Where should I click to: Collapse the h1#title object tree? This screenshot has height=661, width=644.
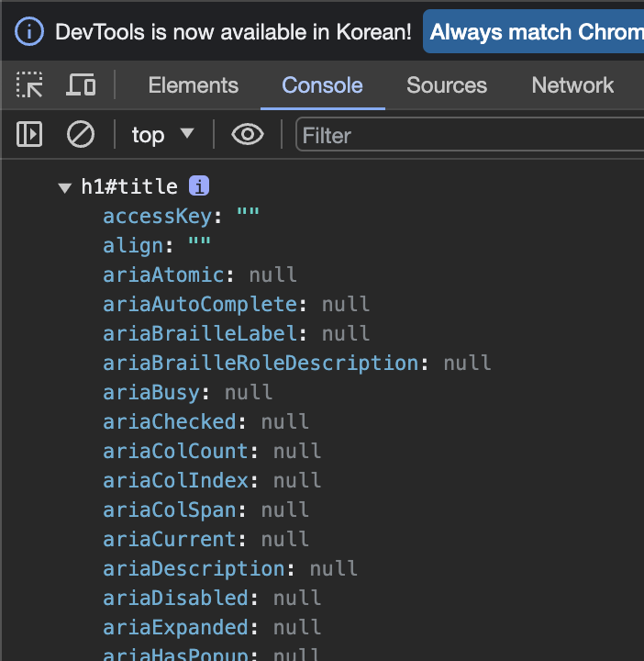point(65,187)
